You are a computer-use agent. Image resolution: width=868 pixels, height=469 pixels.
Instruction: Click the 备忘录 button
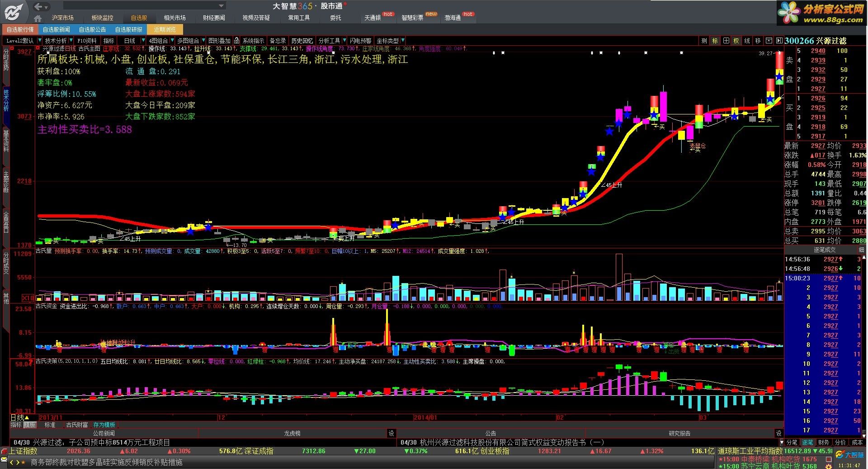click(278, 41)
